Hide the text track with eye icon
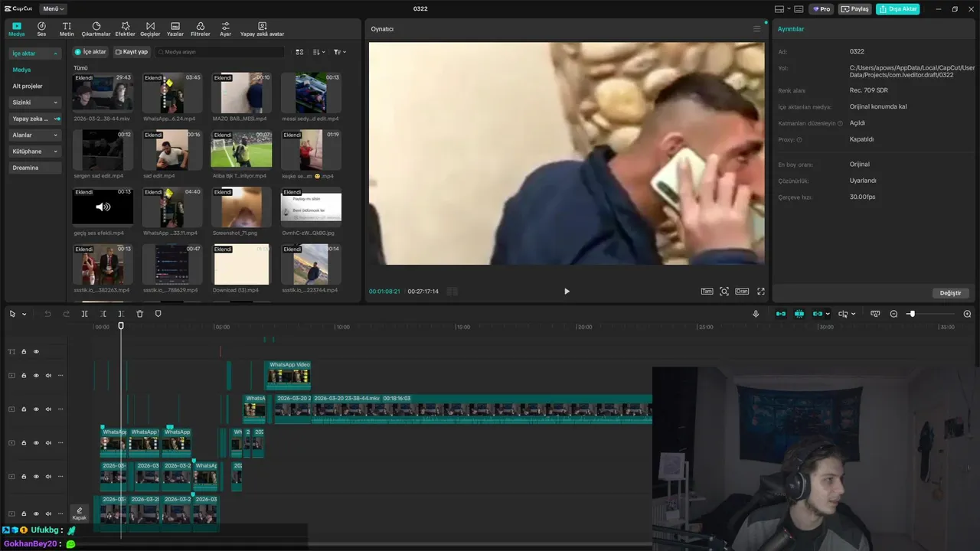The width and height of the screenshot is (980, 551). click(36, 351)
